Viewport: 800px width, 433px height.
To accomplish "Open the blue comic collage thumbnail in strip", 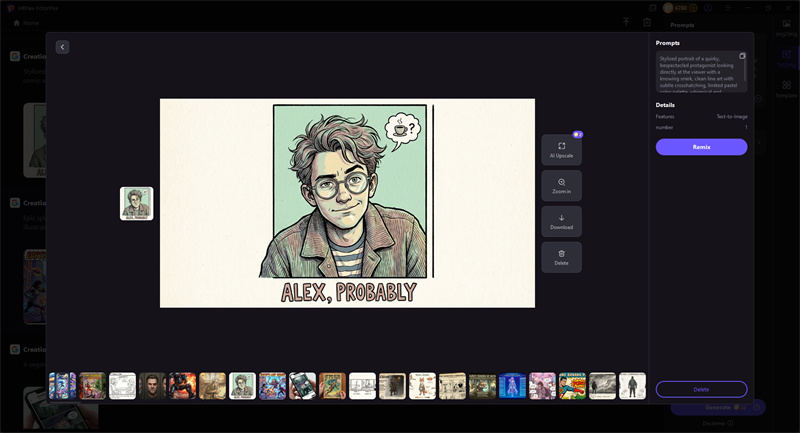I will click(62, 386).
